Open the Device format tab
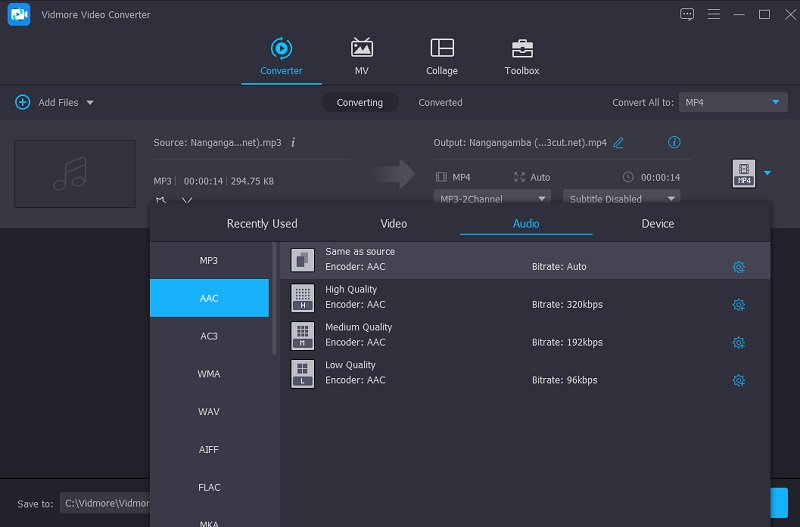This screenshot has width=800, height=527. pos(657,224)
